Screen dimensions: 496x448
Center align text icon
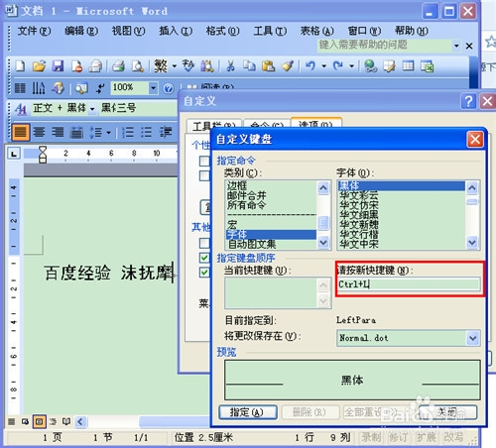(x=39, y=132)
